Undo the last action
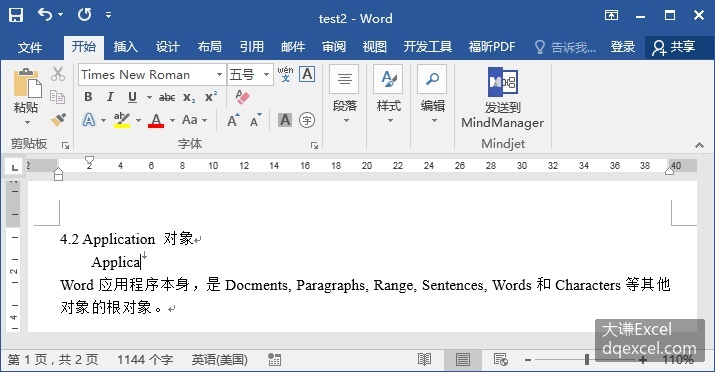Image resolution: width=715 pixels, height=372 pixels. [x=45, y=15]
